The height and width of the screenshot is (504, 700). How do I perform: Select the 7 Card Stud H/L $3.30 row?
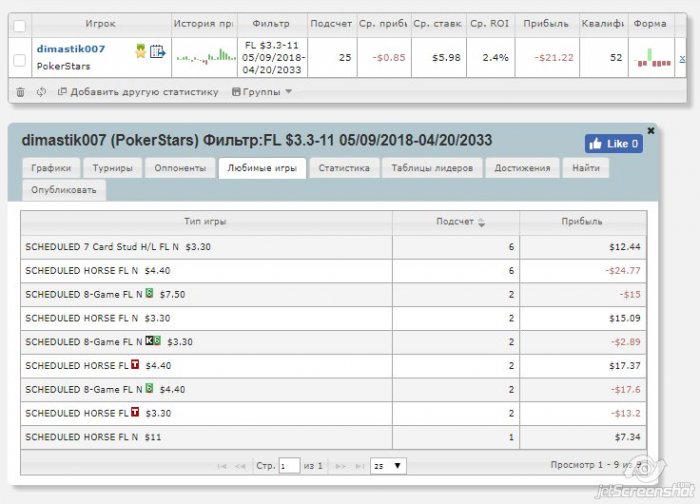pyautogui.click(x=333, y=247)
